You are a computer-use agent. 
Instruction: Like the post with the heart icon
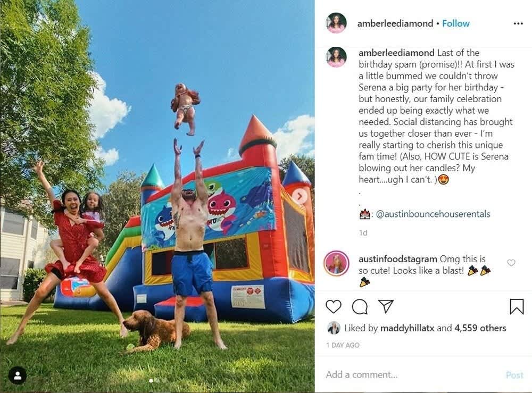(x=333, y=306)
